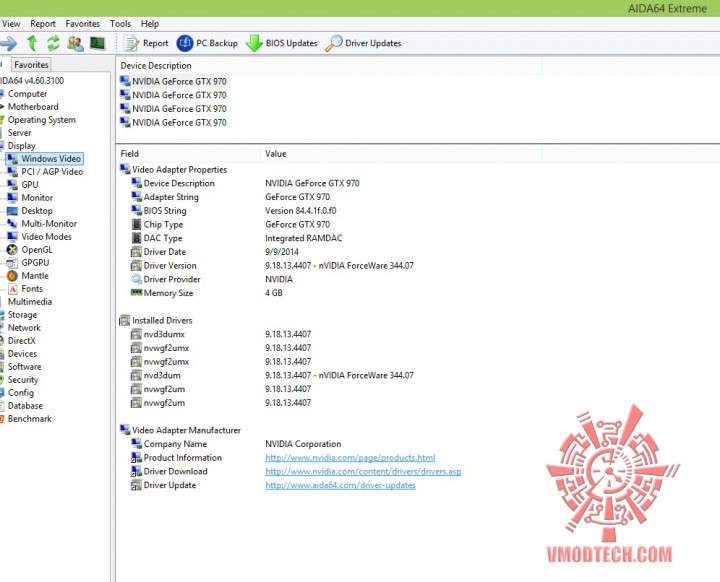
Task: Select Server category in tree
Action: 19,132
